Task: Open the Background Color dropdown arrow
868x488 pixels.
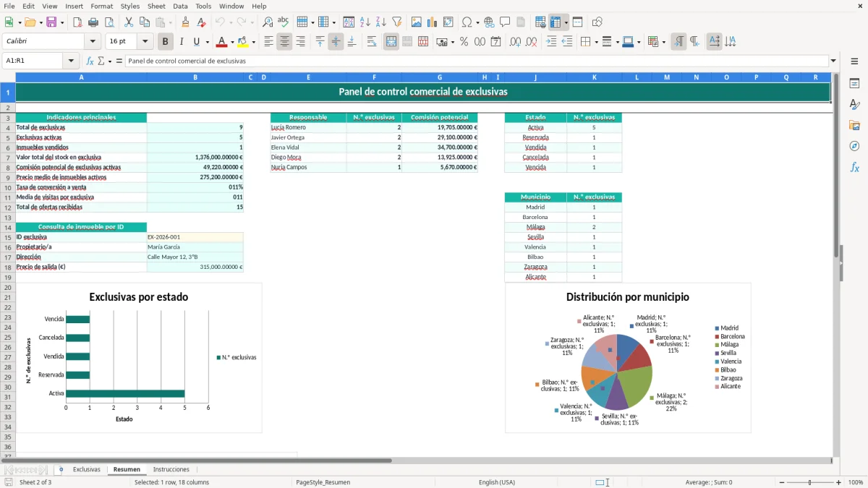Action: point(253,42)
